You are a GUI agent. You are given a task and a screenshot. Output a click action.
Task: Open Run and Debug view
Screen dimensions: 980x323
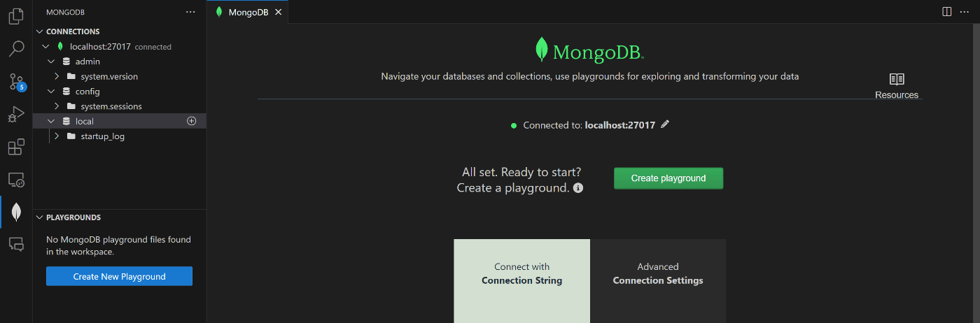pos(16,115)
